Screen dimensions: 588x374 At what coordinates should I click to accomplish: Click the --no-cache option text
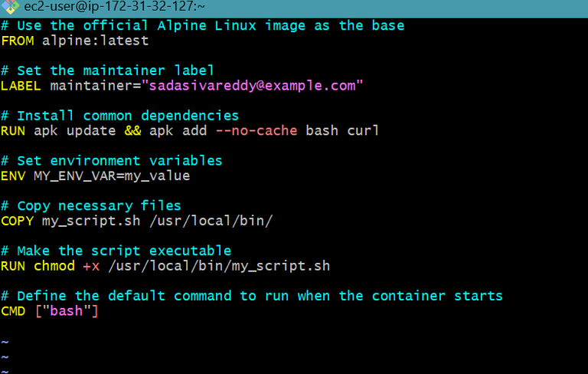pos(256,131)
